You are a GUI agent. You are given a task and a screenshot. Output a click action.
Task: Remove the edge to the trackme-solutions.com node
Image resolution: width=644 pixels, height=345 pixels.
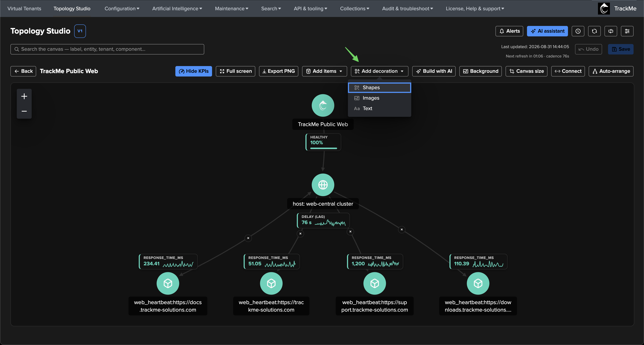pyautogui.click(x=301, y=234)
